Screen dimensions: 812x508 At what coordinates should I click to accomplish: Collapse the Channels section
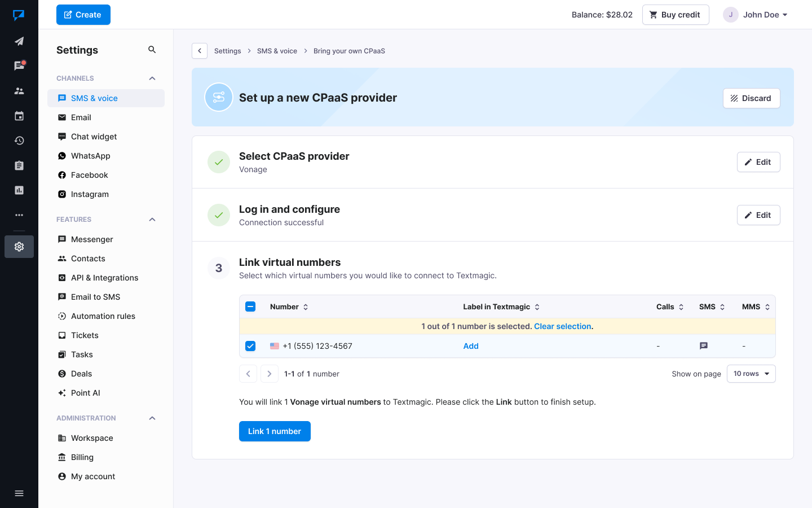[152, 78]
